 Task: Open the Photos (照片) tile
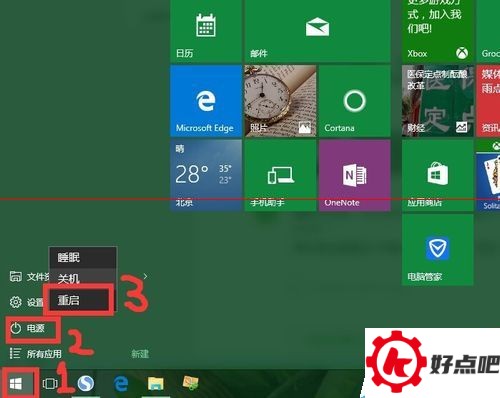280,101
